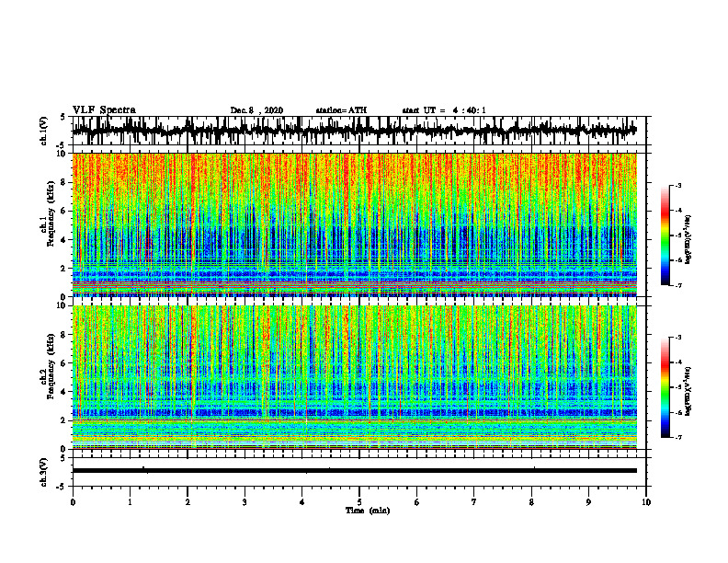Click the 'Time (min)' axis title

pyautogui.click(x=368, y=511)
